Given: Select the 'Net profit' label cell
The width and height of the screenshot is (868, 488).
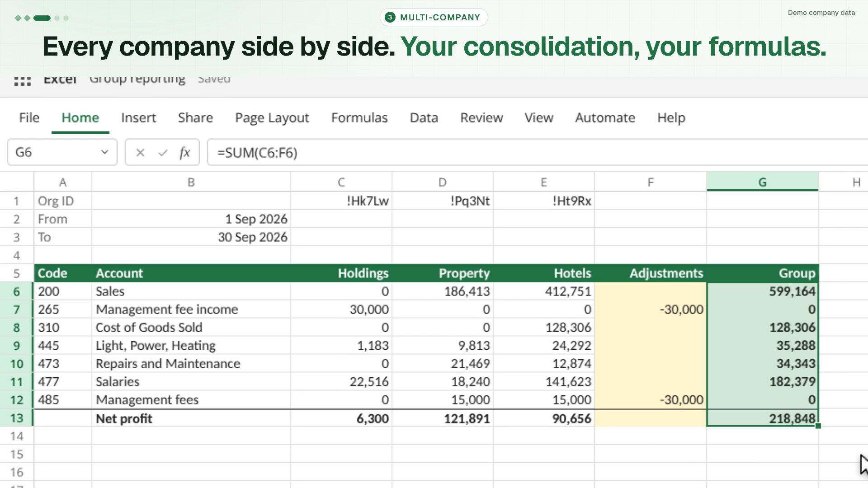Looking at the screenshot, I should 191,418.
